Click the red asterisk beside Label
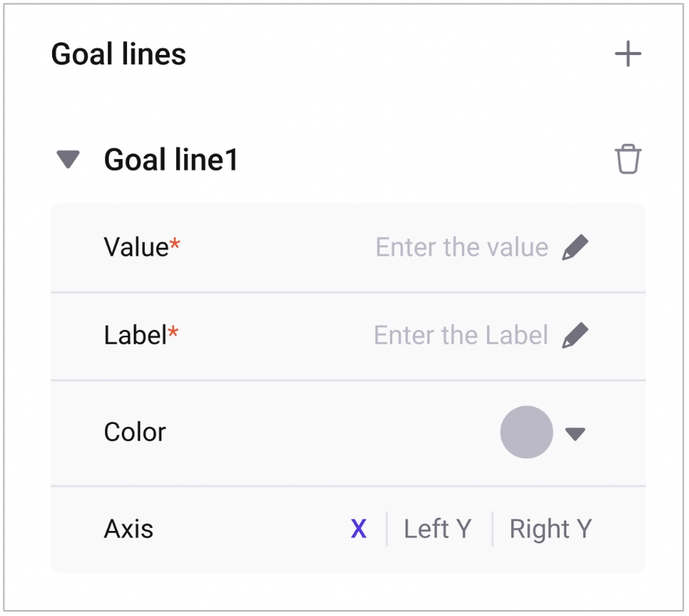 (174, 331)
